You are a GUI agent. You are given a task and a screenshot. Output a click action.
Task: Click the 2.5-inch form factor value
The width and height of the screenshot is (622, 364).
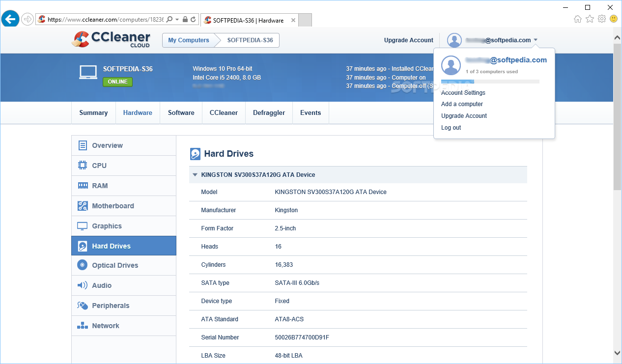285,228
